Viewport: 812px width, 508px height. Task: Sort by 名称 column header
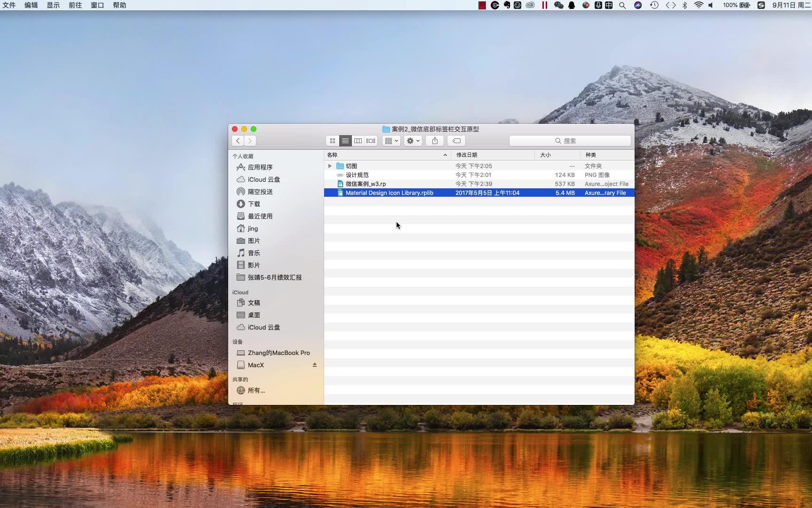(387, 155)
